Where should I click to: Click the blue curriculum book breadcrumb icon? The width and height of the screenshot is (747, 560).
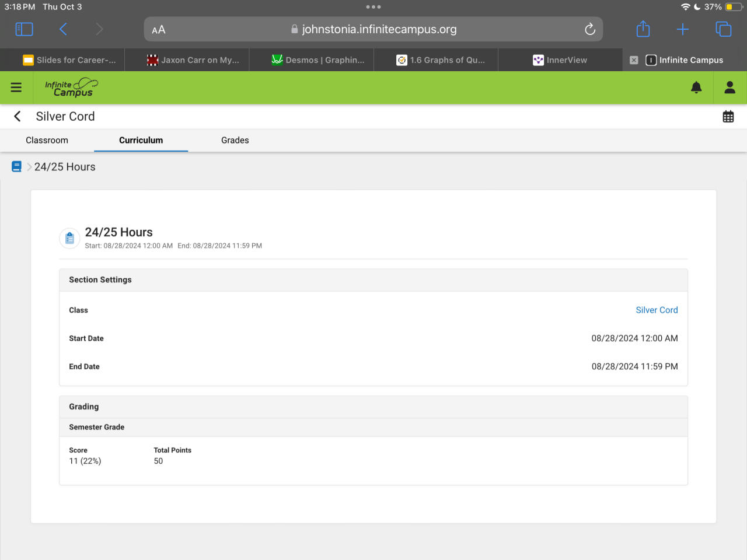16,167
